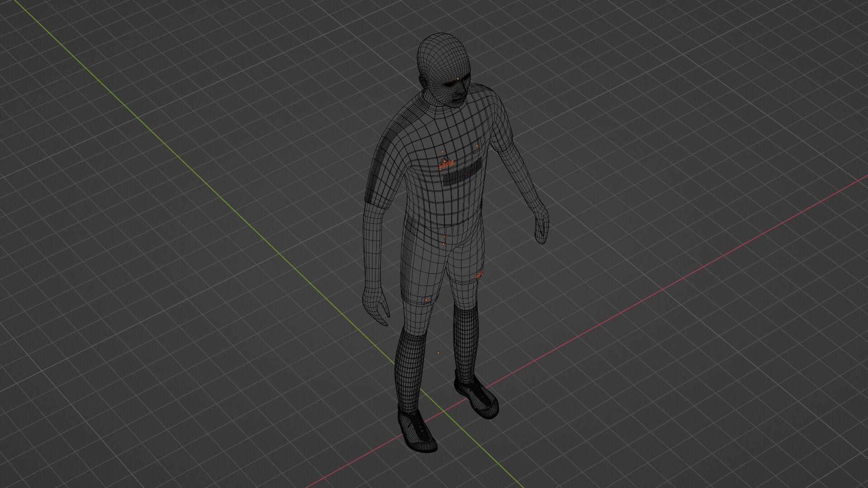Screen dimensions: 868x488
Task: Select the character's lower hand with pointed fingers
Action: (x=376, y=306)
